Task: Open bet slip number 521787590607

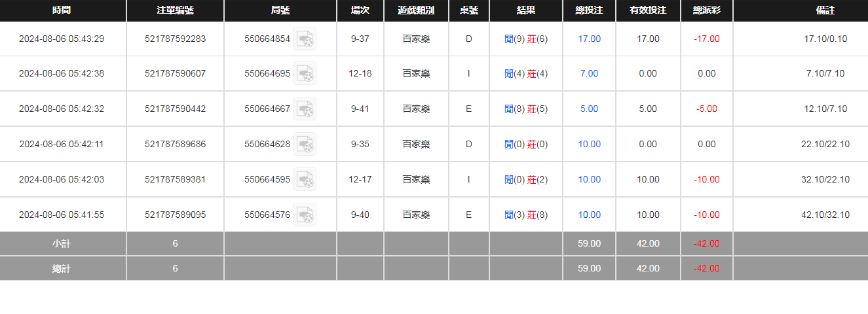Action: tap(175, 73)
